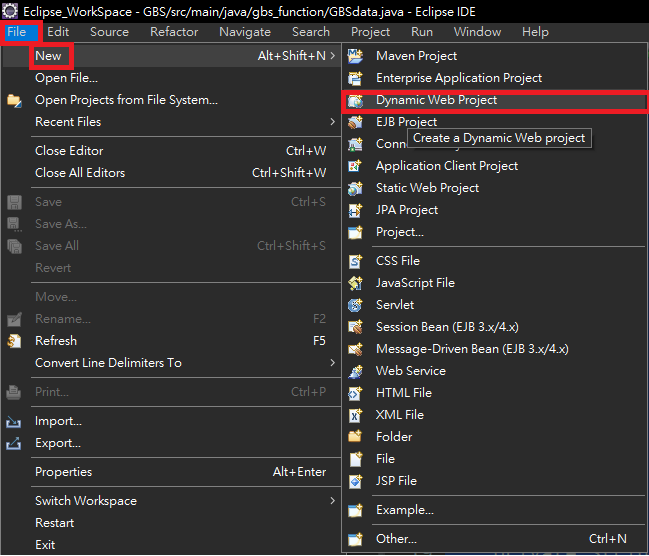Select EJB Project entry
Image resolution: width=649 pixels, height=556 pixels.
pyautogui.click(x=495, y=122)
